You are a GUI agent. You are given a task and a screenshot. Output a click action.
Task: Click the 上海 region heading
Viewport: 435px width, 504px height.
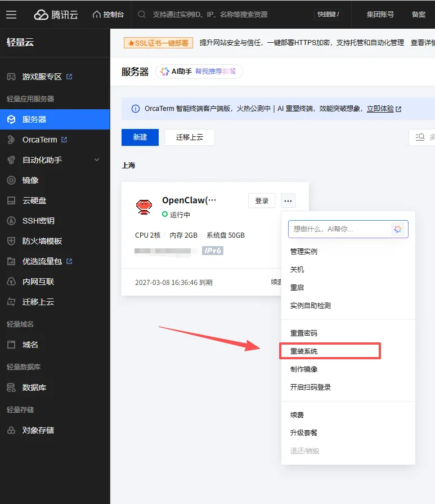tap(128, 166)
